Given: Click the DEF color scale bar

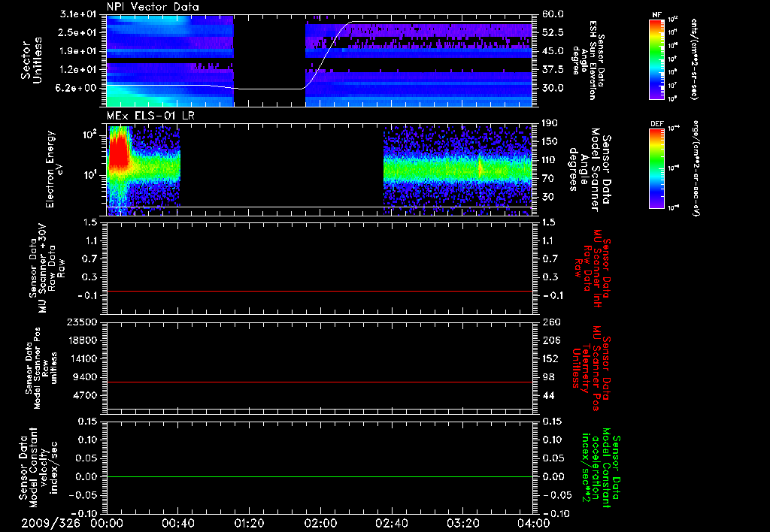Looking at the screenshot, I should point(657,168).
